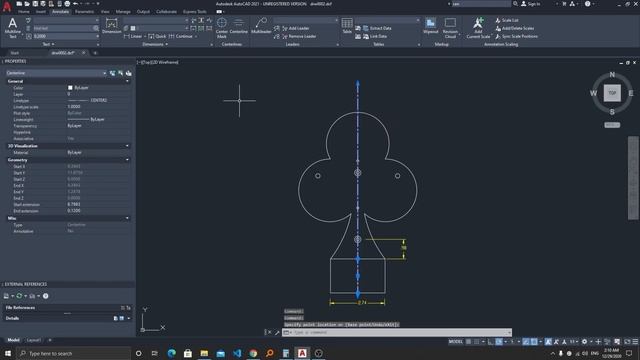The width and height of the screenshot is (640, 360).
Task: Click the Sign In button
Action: tap(531, 4)
